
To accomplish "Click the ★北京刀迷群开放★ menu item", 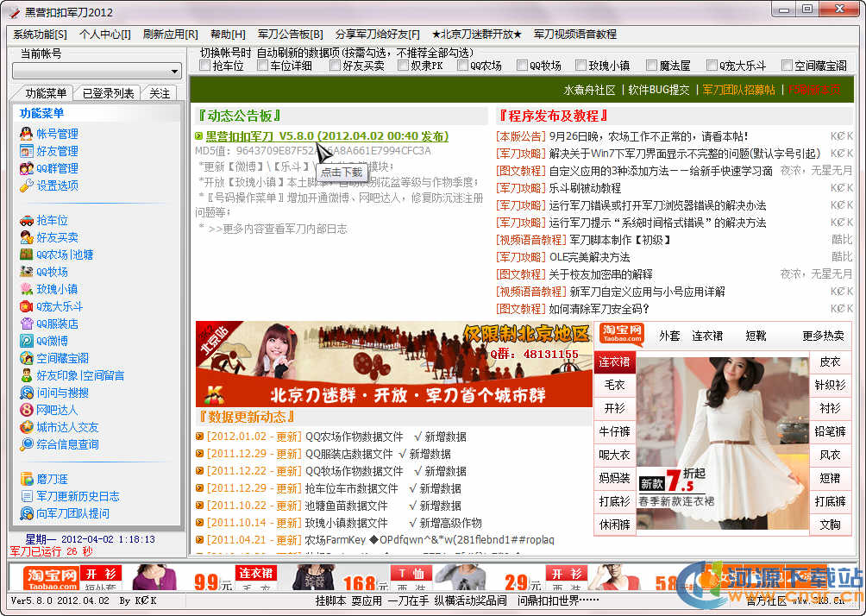I will pyautogui.click(x=477, y=35).
